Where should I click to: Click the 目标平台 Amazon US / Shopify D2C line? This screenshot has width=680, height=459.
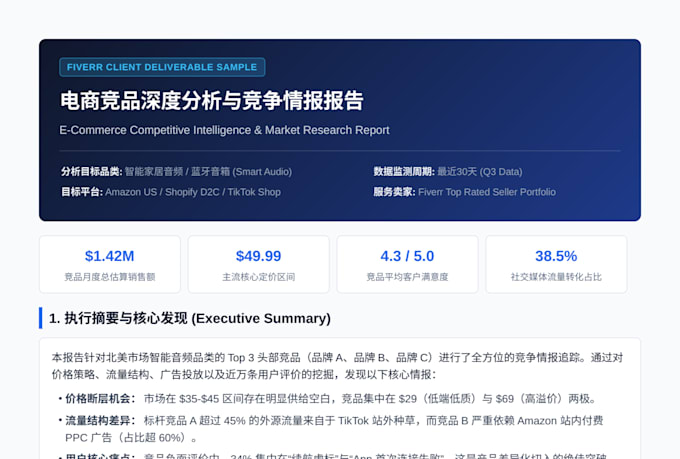click(x=171, y=192)
